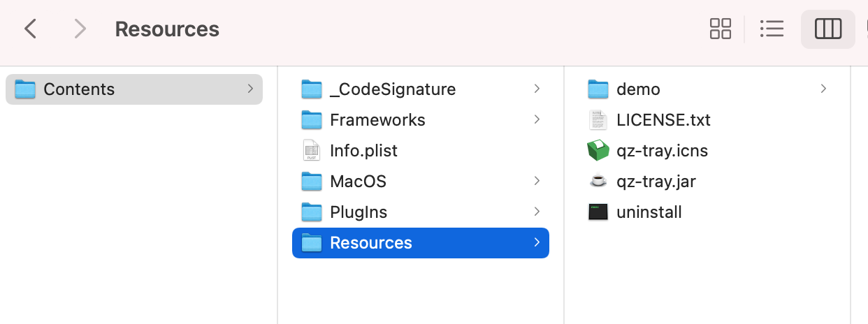Image resolution: width=868 pixels, height=324 pixels.
Task: Expand the Frameworks folder chevron
Action: tap(537, 119)
